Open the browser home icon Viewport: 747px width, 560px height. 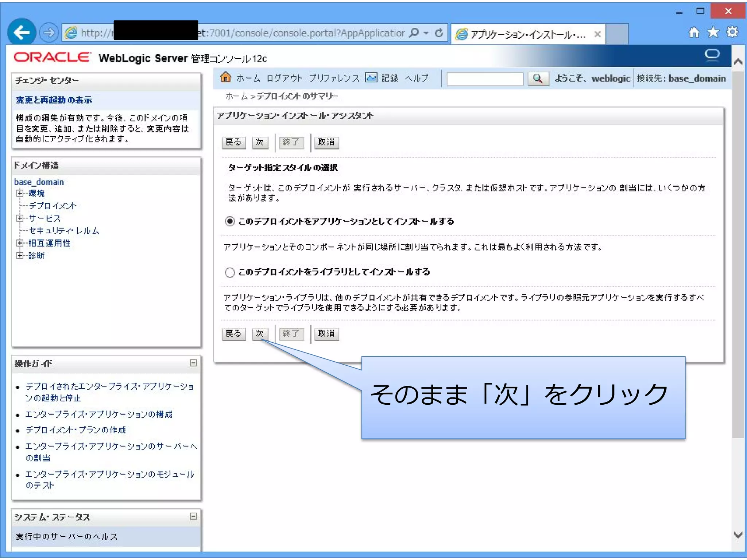coord(694,33)
